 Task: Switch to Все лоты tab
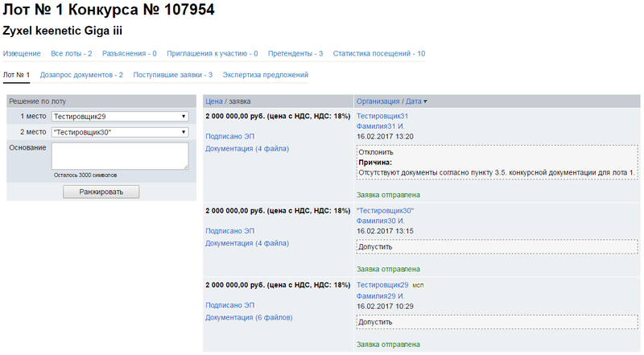(x=71, y=53)
